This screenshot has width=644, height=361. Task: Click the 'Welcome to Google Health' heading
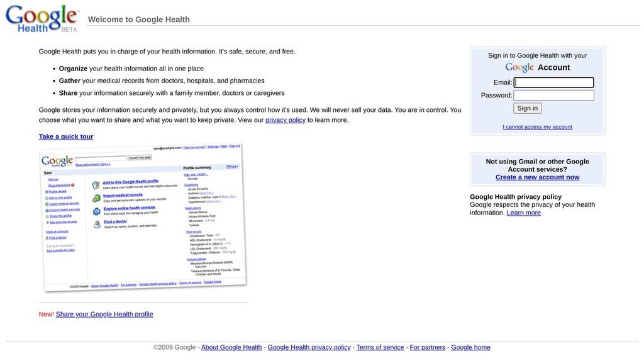coord(139,19)
